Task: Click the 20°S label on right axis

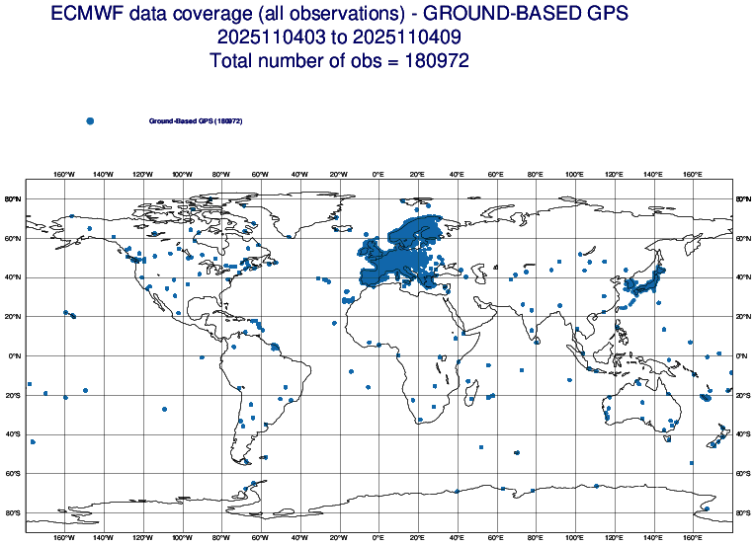Action: pyautogui.click(x=744, y=395)
